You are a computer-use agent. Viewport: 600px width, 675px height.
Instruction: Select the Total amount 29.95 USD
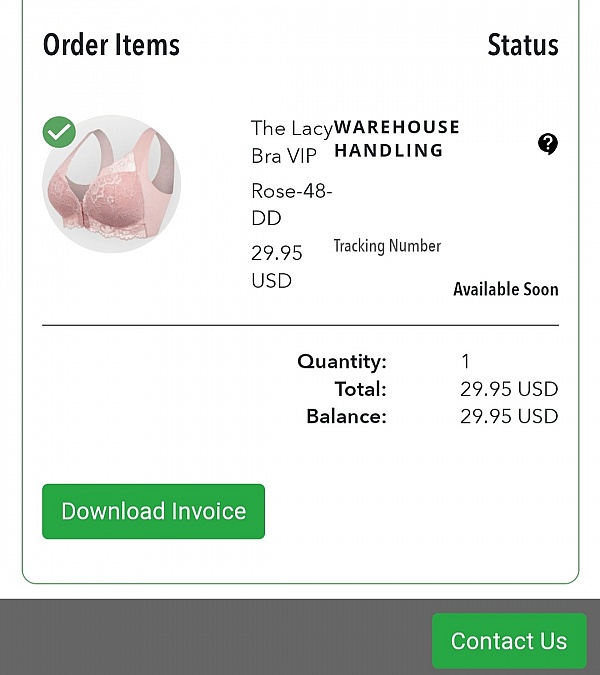point(509,389)
